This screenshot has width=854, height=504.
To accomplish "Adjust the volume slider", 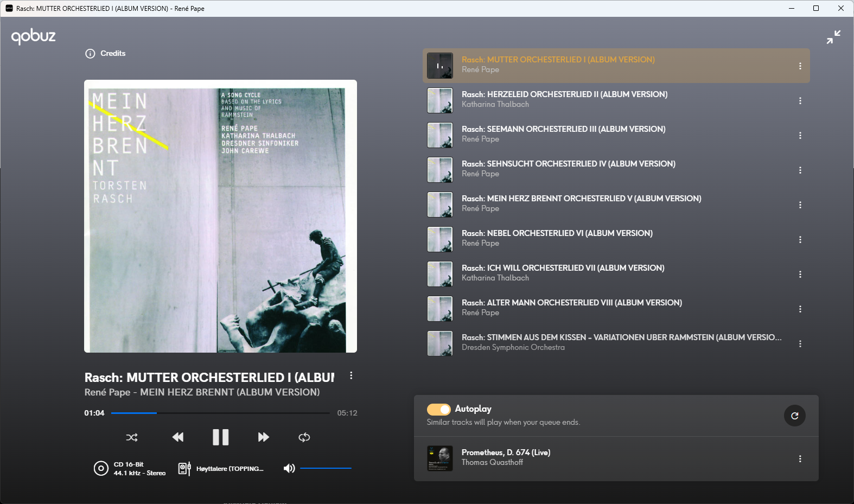I will pyautogui.click(x=326, y=468).
